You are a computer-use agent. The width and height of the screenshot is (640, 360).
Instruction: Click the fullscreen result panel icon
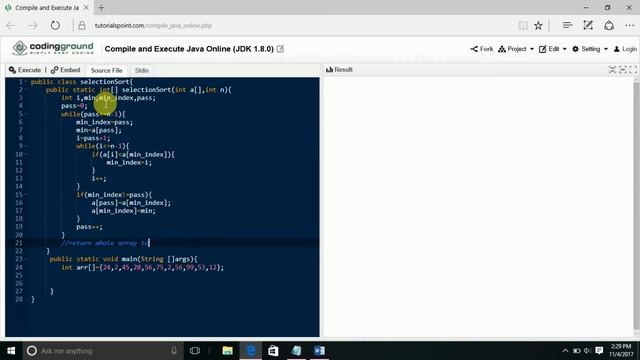click(633, 70)
